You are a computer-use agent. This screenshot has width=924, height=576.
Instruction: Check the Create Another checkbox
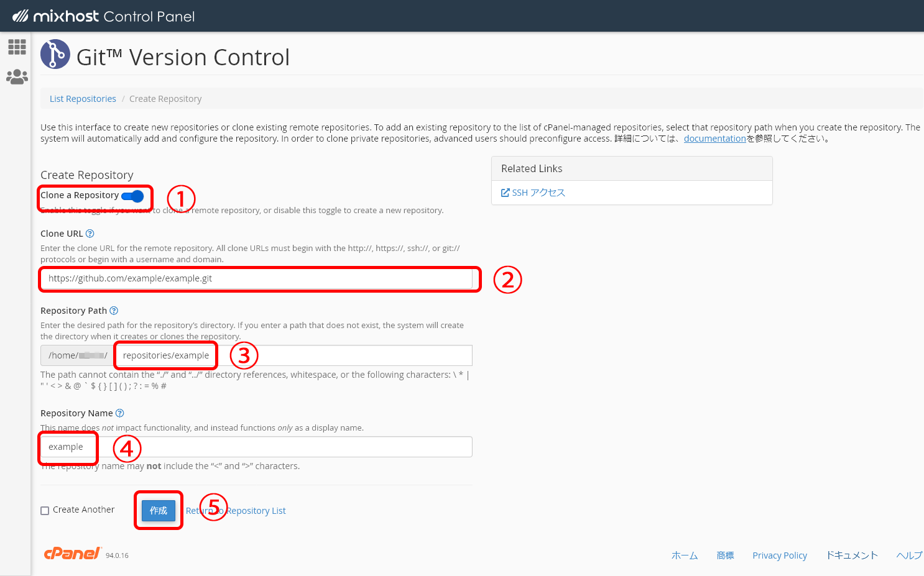point(45,511)
